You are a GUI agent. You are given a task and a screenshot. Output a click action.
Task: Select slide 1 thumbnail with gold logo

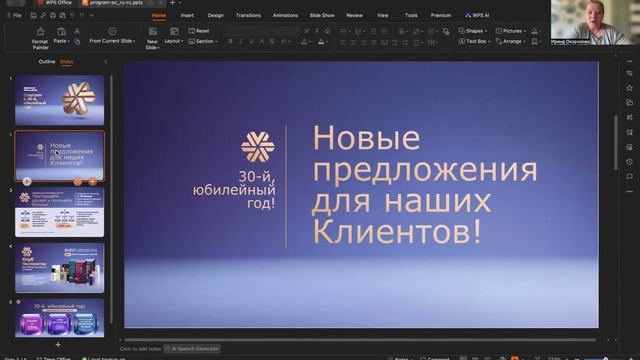[60, 100]
